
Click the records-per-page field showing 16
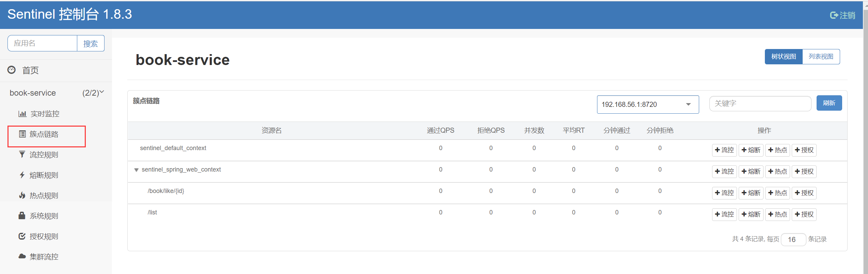click(x=793, y=240)
